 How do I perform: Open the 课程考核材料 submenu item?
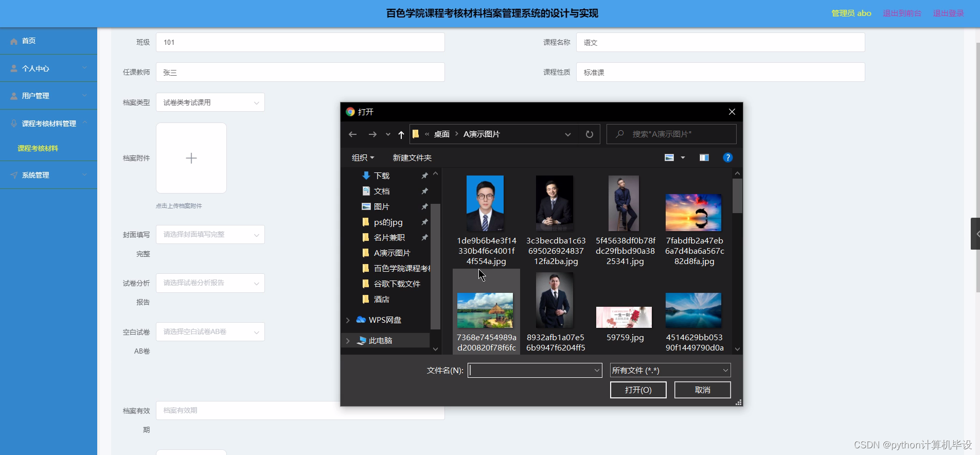pos(38,148)
